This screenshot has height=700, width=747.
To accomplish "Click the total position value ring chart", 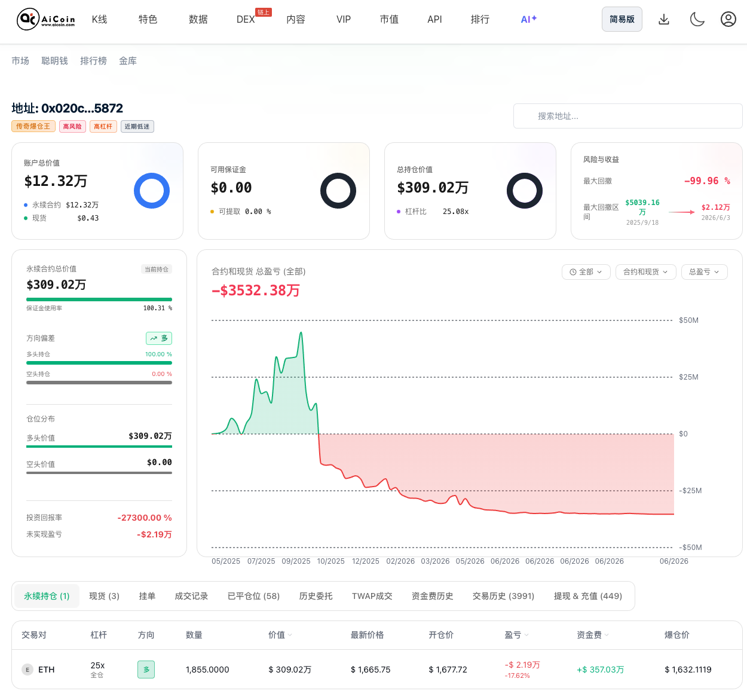I will 525,191.
